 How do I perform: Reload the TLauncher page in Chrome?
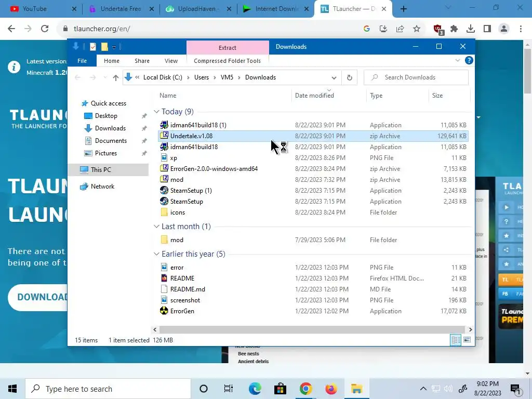pos(45,29)
